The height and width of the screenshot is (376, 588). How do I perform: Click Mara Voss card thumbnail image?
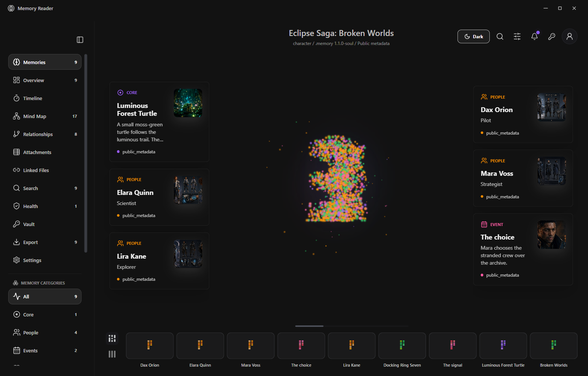(x=552, y=171)
